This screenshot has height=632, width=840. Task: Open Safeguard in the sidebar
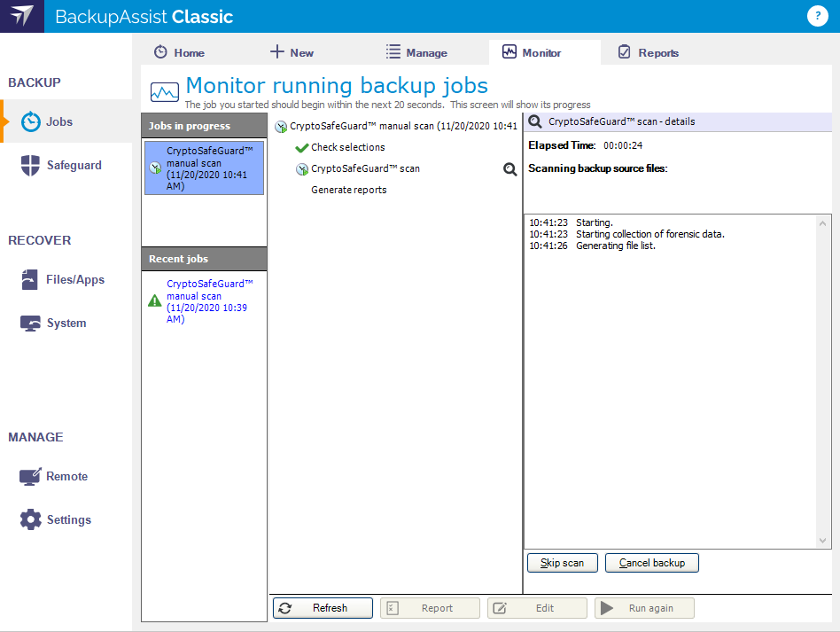click(66, 165)
